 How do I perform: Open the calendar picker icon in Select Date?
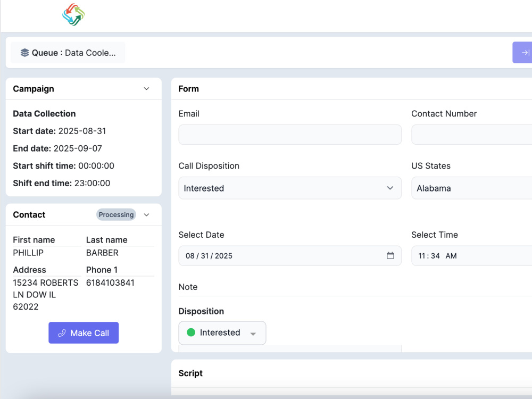point(390,255)
